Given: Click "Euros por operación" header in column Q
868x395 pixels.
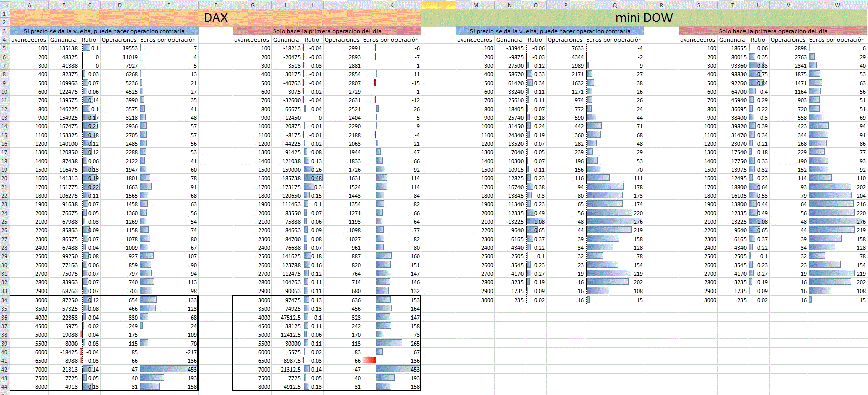Looking at the screenshot, I should pyautogui.click(x=614, y=40).
